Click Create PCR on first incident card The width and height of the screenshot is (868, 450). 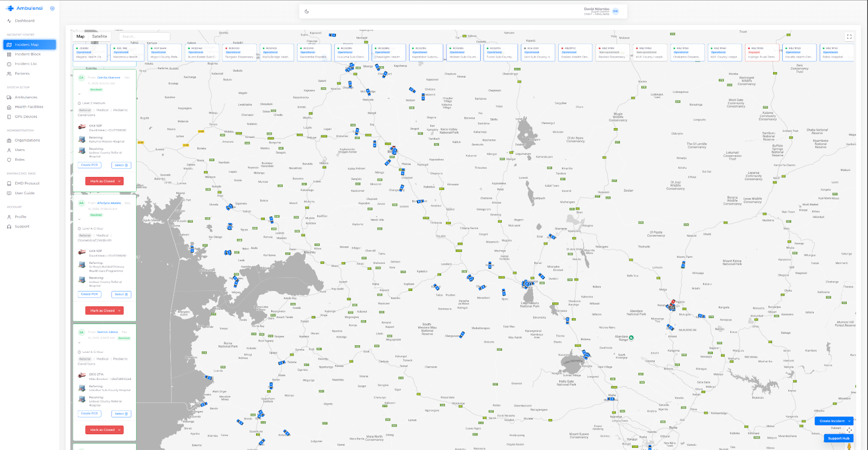pos(90,165)
